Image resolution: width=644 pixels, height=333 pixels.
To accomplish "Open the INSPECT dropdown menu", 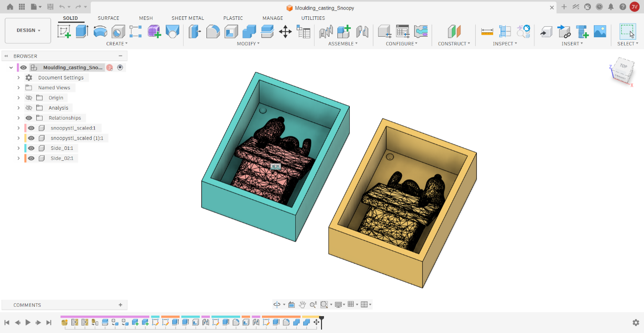I will (505, 44).
